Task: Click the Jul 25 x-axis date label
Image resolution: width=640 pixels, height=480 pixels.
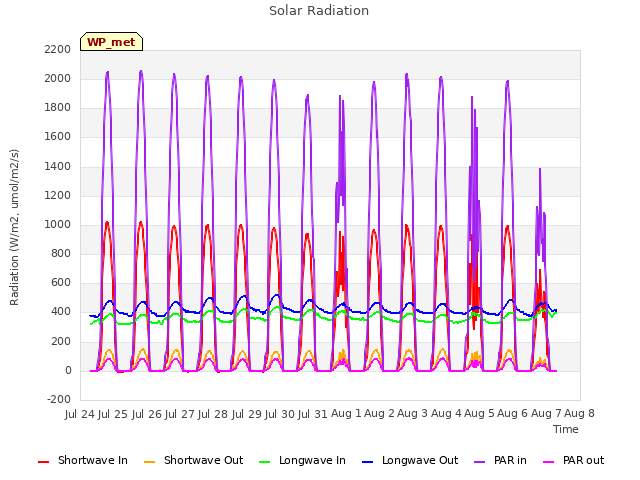Action: coord(113,414)
